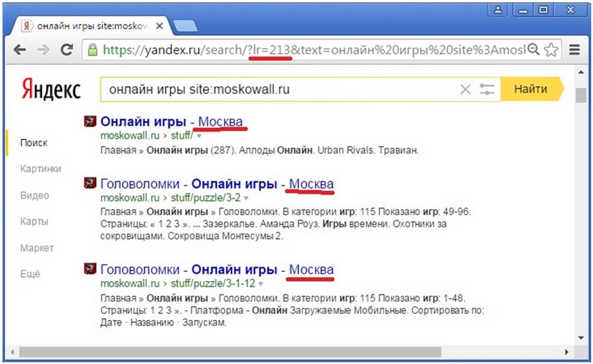Image resolution: width=593 pixels, height=364 pixels.
Task: Reload the page with the refresh icon
Action: tap(67, 49)
